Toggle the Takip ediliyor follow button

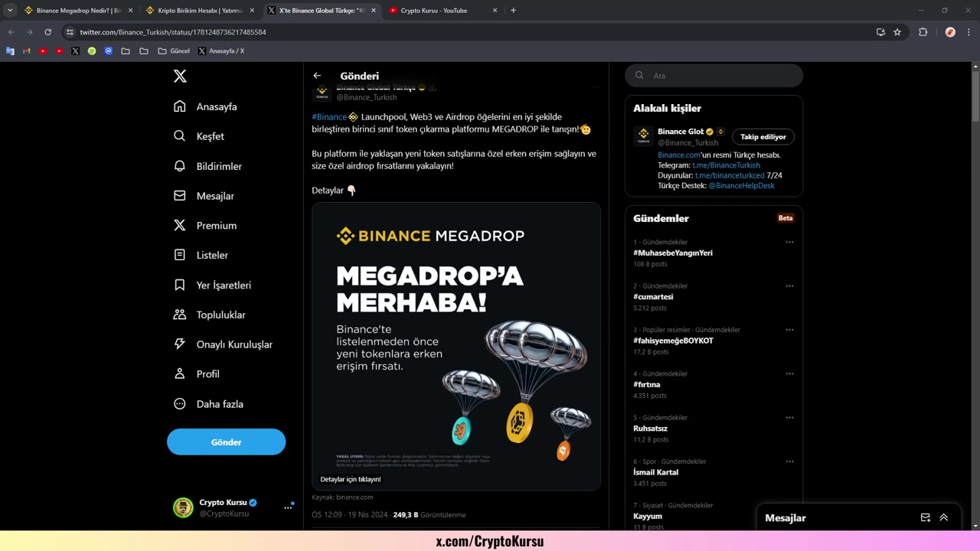click(x=763, y=137)
